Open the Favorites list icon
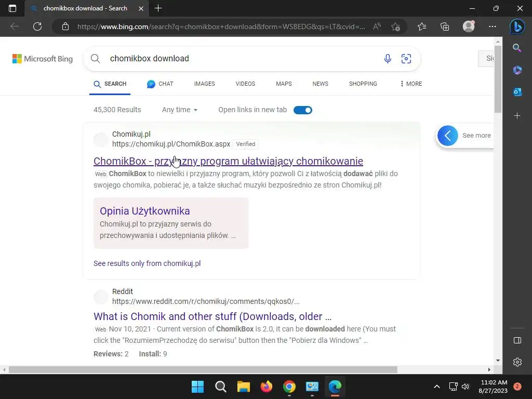The width and height of the screenshot is (532, 399). pyautogui.click(x=422, y=26)
